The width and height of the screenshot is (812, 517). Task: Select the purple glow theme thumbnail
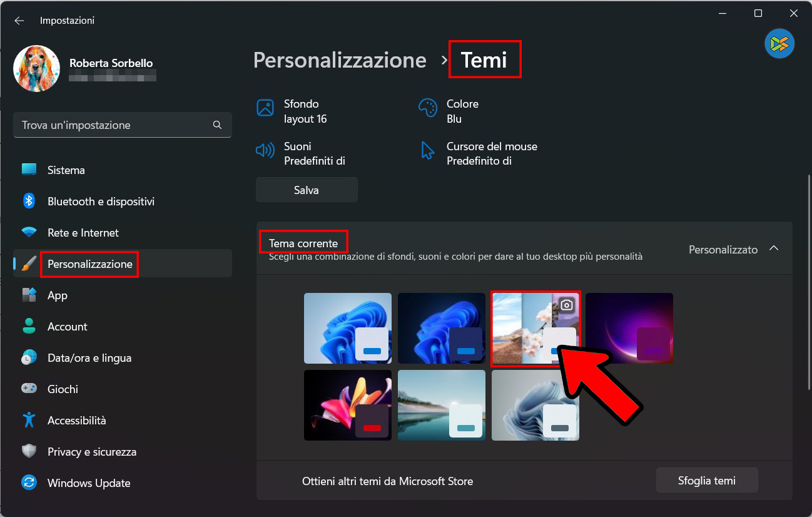pos(629,328)
